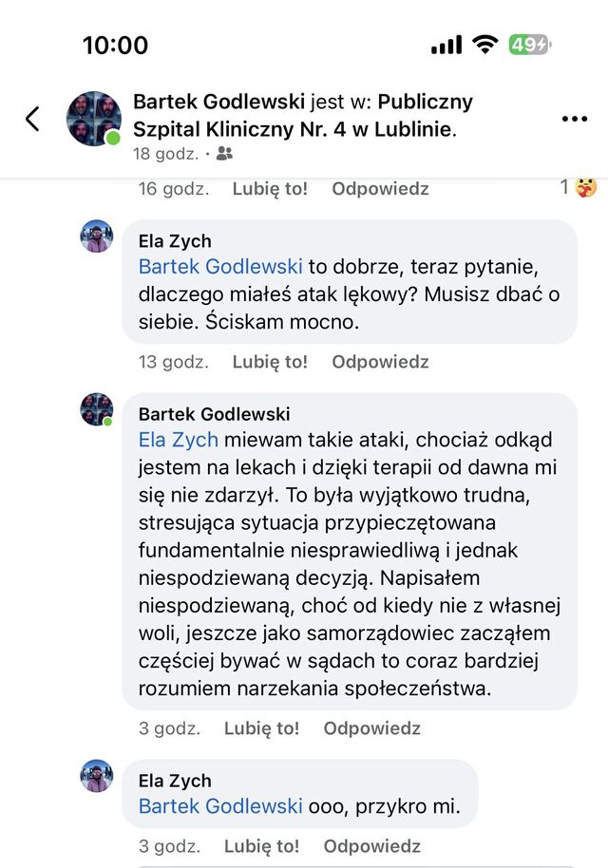Reply to Ela Zych's 'ooo, przykro mi' comment
This screenshot has width=608, height=868.
click(x=371, y=846)
